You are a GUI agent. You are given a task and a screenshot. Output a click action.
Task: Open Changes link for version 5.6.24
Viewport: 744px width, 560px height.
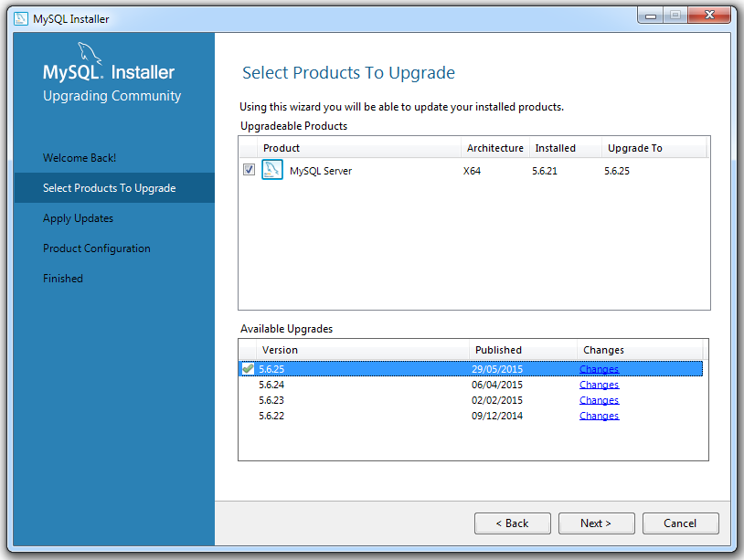(x=599, y=385)
